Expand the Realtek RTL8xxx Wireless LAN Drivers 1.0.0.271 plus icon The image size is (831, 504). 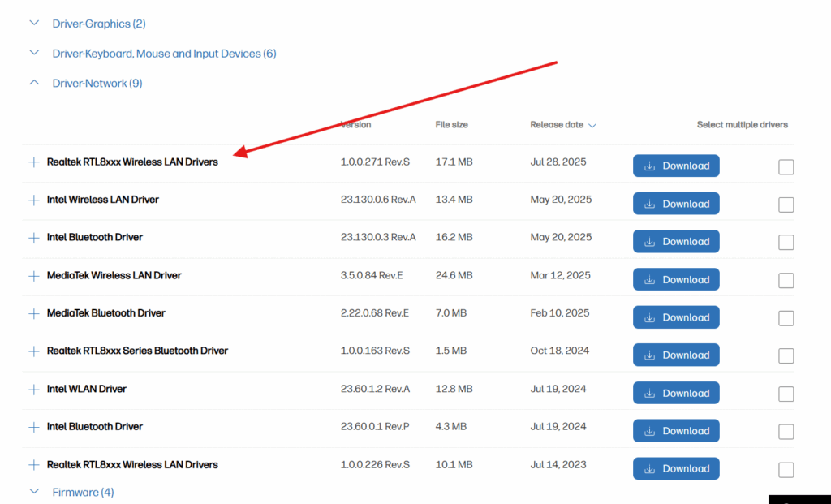[33, 162]
